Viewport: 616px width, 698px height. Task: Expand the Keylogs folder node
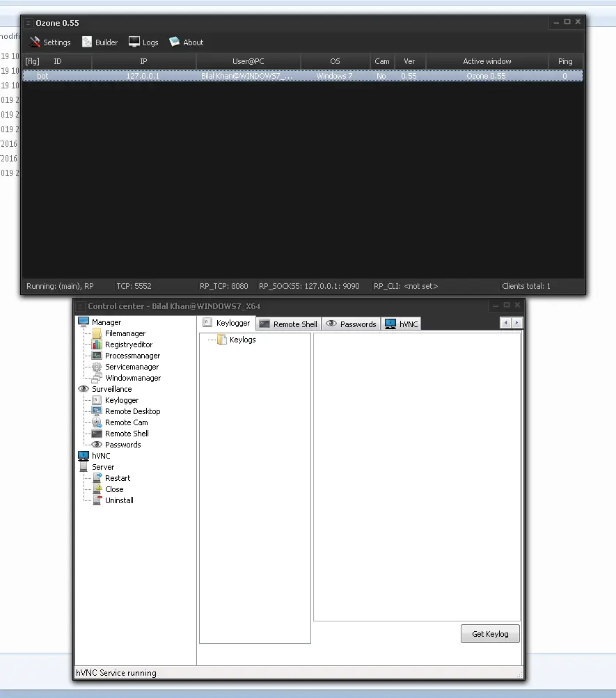click(x=242, y=340)
